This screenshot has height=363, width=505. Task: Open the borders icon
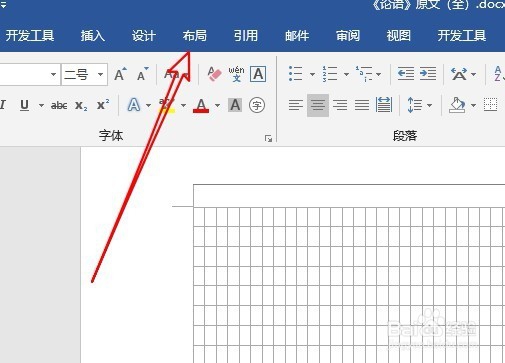click(x=491, y=105)
